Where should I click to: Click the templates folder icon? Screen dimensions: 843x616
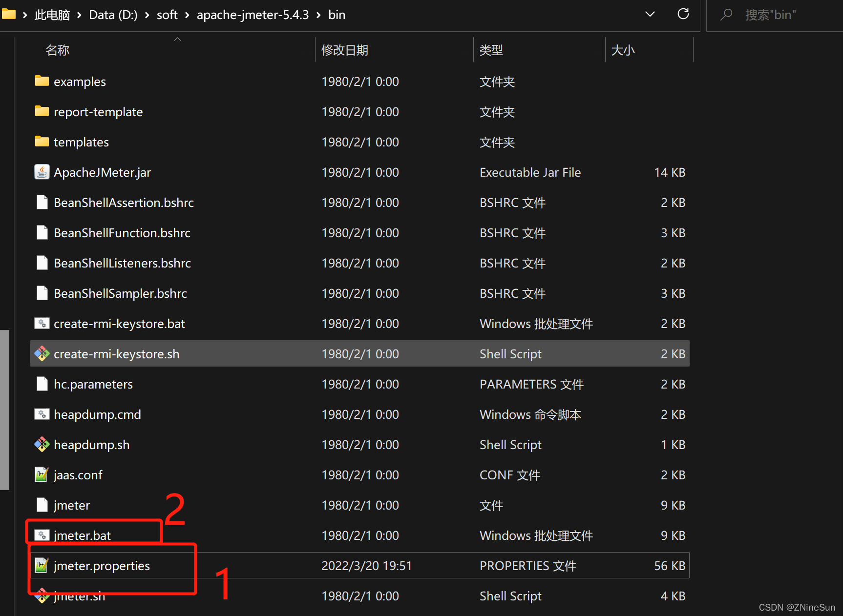tap(42, 142)
